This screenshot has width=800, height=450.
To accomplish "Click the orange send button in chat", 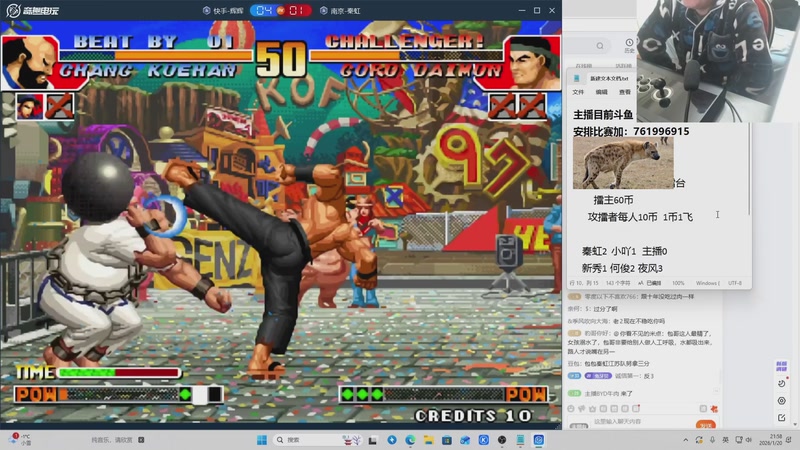I will click(706, 425).
